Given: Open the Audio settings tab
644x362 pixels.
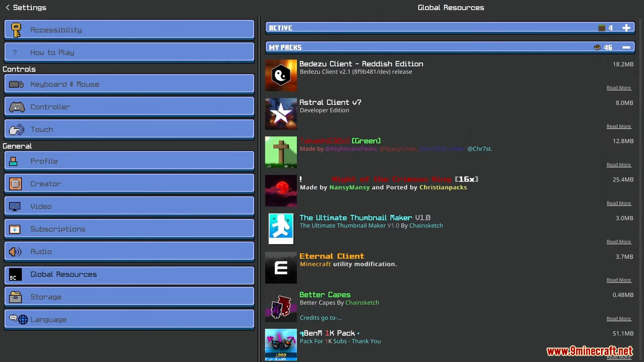Looking at the screenshot, I should pyautogui.click(x=129, y=252).
